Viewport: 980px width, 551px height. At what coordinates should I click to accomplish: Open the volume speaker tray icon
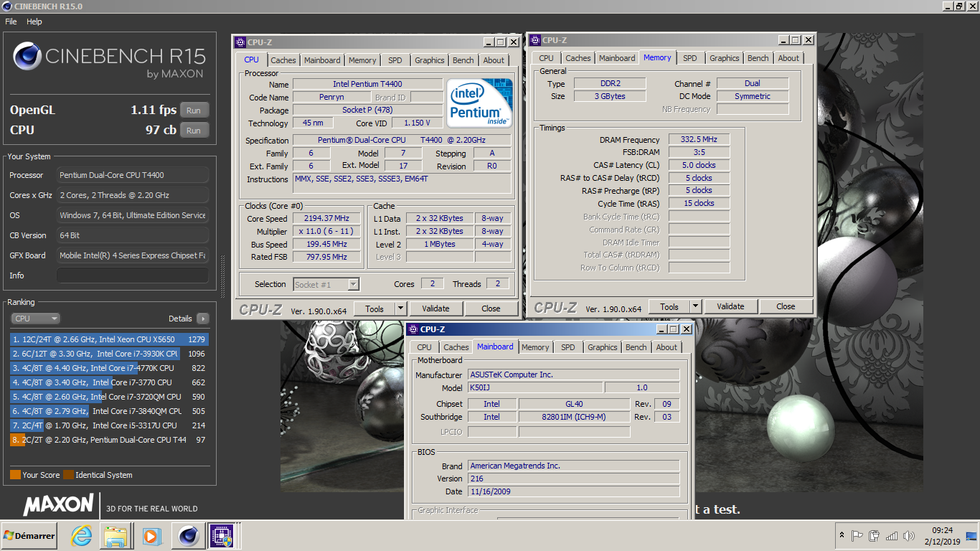tap(910, 535)
